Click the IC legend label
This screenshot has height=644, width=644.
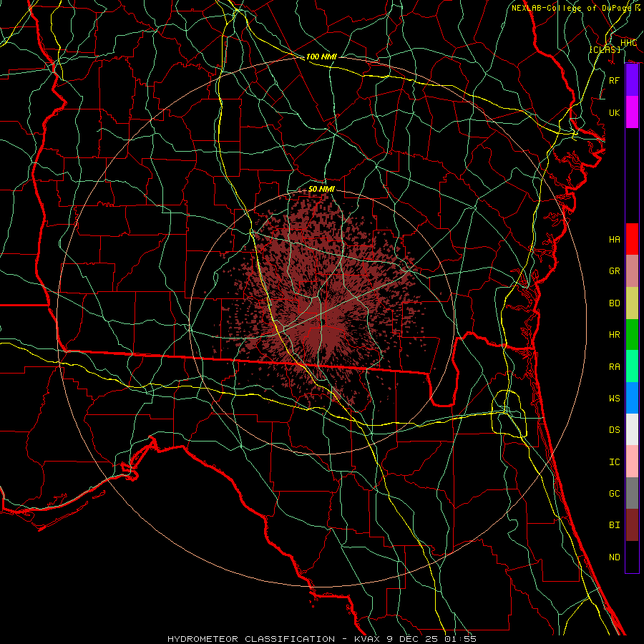click(x=615, y=462)
